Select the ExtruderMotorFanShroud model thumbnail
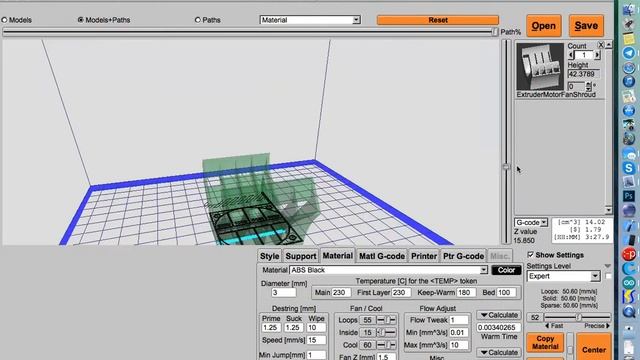 (540, 67)
